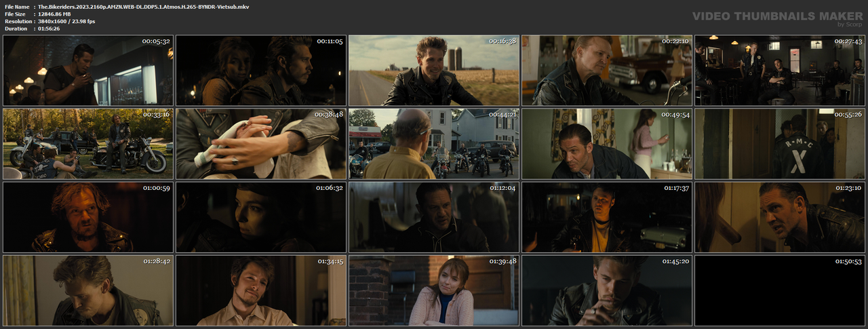The image size is (868, 329).
Task: Open the jacket back frame 00:55:26
Action: tap(780, 144)
